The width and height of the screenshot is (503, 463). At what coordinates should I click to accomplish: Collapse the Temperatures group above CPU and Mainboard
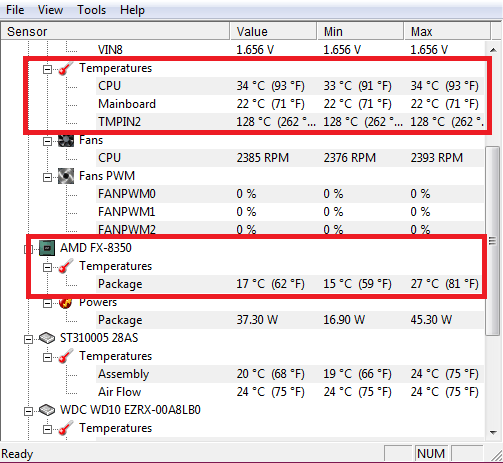click(x=47, y=69)
